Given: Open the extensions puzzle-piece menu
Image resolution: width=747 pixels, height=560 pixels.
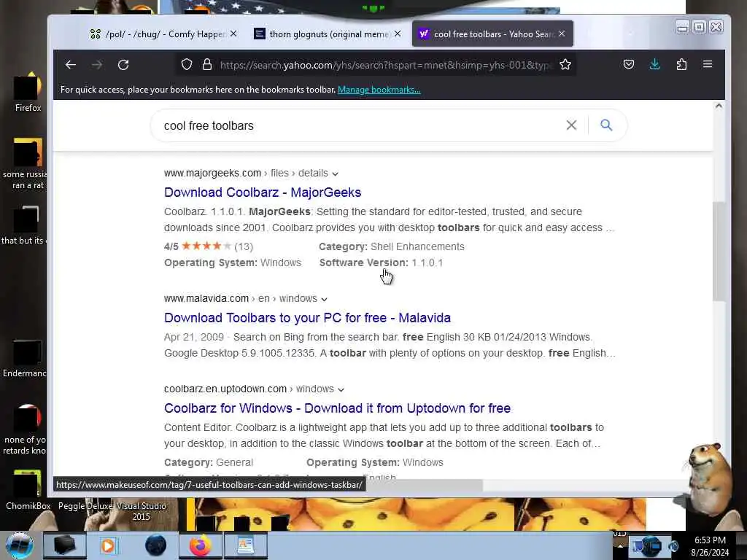Looking at the screenshot, I should [681, 64].
